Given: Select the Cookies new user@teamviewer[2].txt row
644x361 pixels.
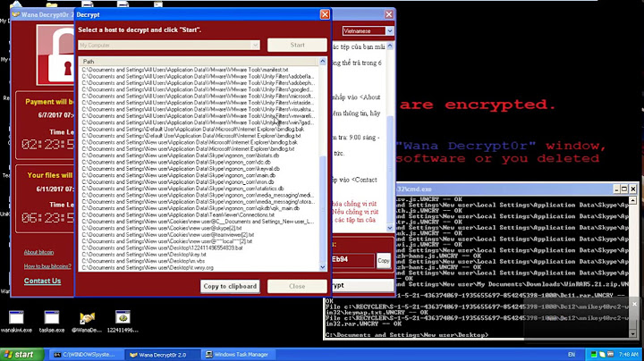Looking at the screenshot, I should coord(167,235).
